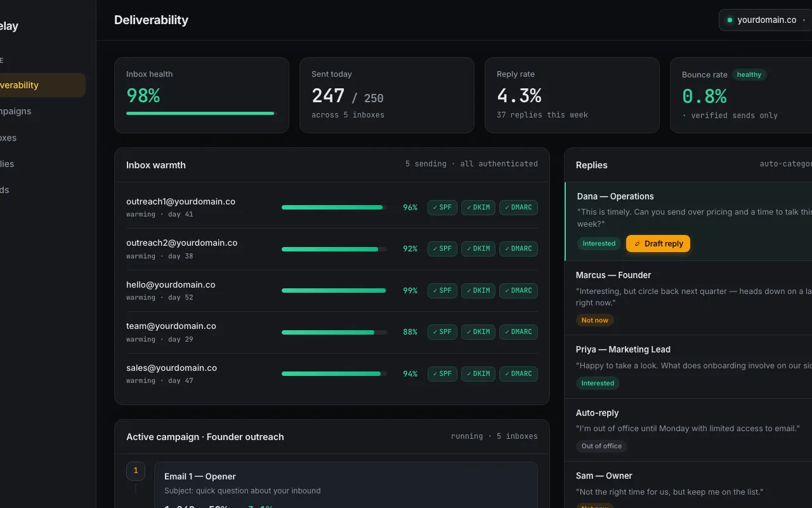This screenshot has width=812, height=508.
Task: Click the DKIM badge for sales@yourdomain.co
Action: pyautogui.click(x=478, y=374)
